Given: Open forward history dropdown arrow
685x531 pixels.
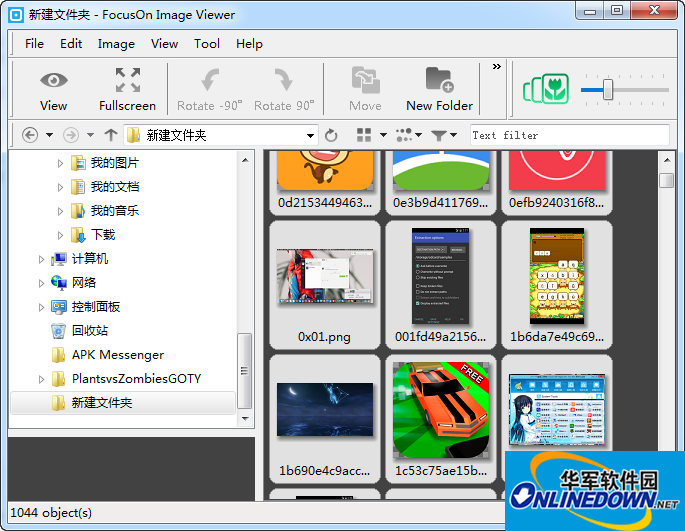Looking at the screenshot, I should [90, 135].
